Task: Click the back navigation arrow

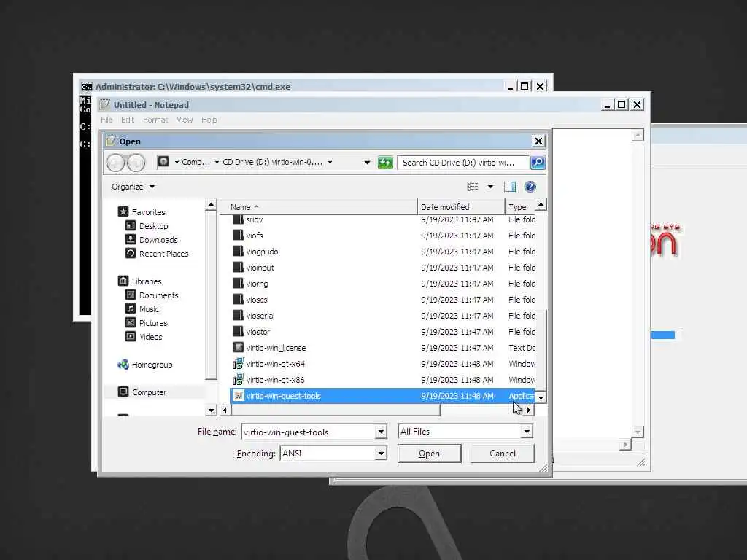Action: (x=115, y=163)
